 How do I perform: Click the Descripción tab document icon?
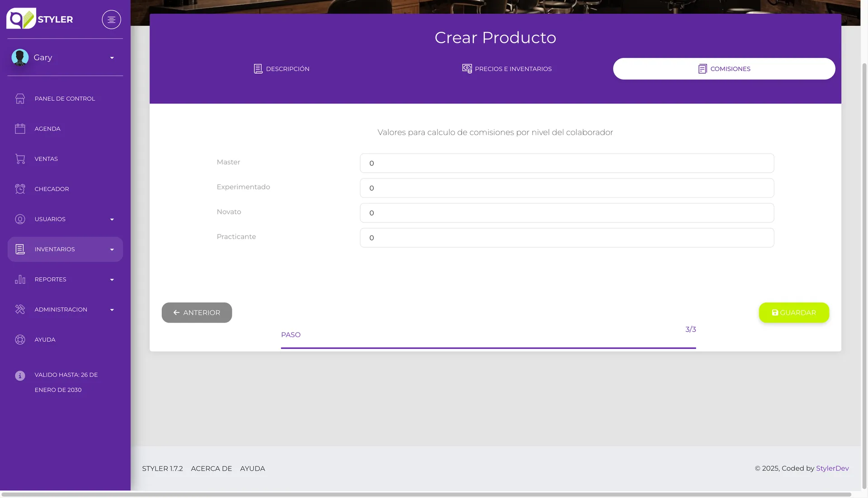click(x=258, y=69)
